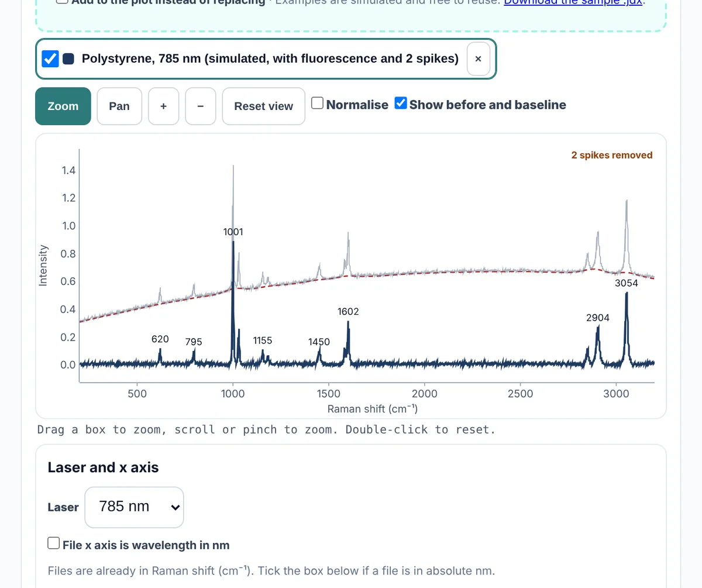The image size is (702, 588).
Task: Click the Polystyrene, 785 nm spectrum name
Action: tap(270, 59)
